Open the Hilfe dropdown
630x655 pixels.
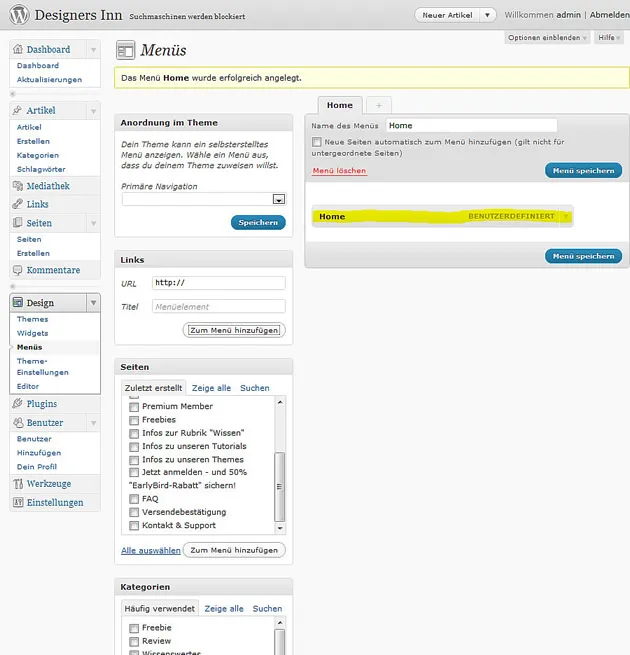tap(609, 38)
